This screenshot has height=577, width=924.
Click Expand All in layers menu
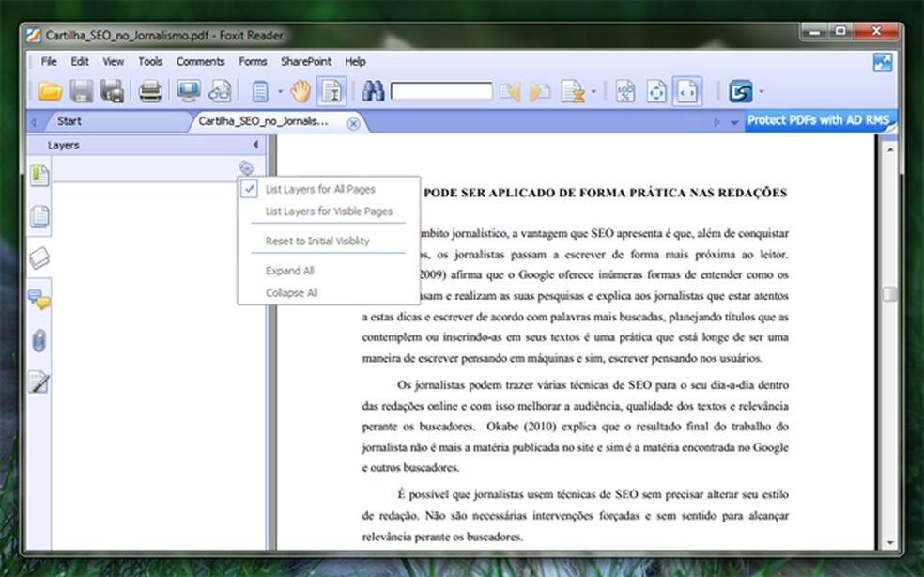click(289, 271)
